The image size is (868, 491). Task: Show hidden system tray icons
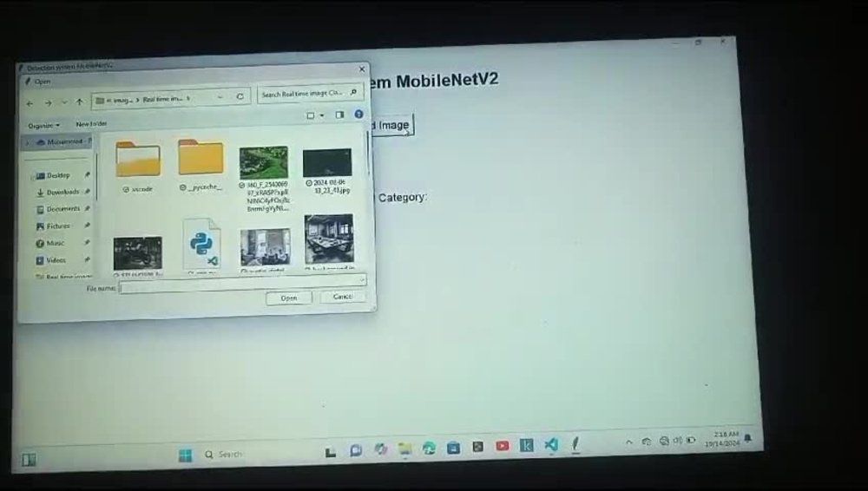click(628, 442)
